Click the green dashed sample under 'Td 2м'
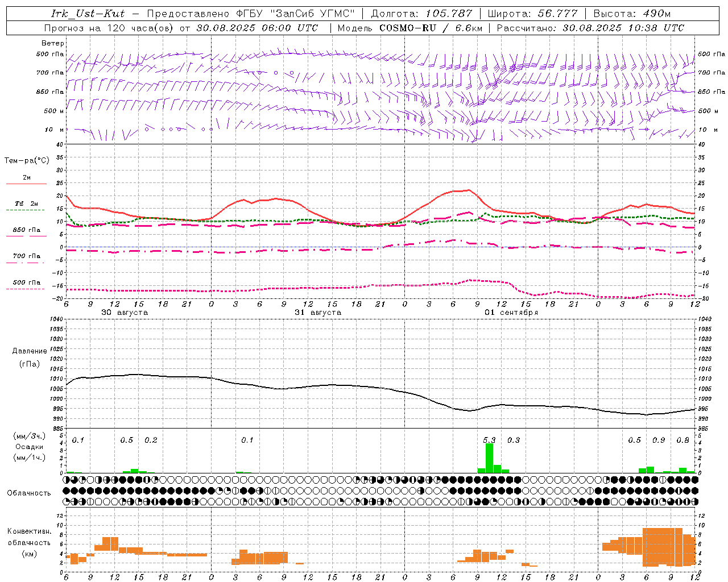Image resolution: width=728 pixels, height=582 pixels. (x=26, y=210)
